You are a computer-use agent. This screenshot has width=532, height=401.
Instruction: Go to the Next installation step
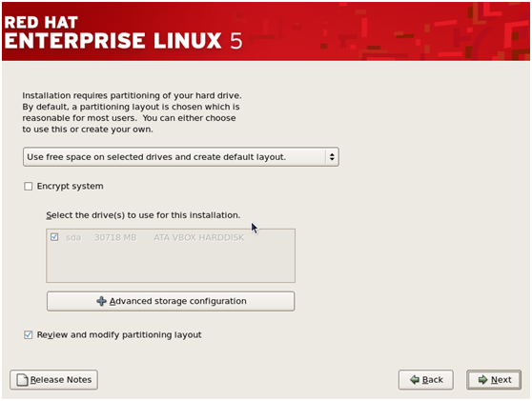click(x=494, y=380)
